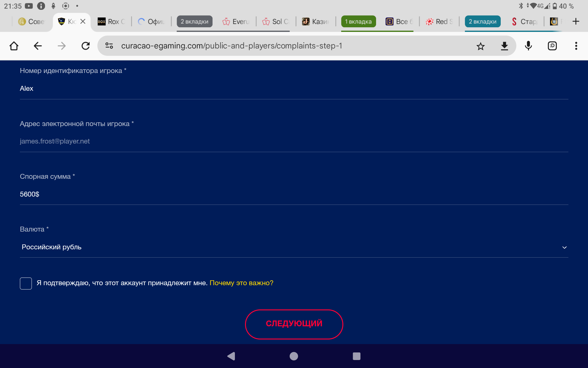Check the account ownership confirmation checkbox
The height and width of the screenshot is (368, 588).
[x=26, y=283]
